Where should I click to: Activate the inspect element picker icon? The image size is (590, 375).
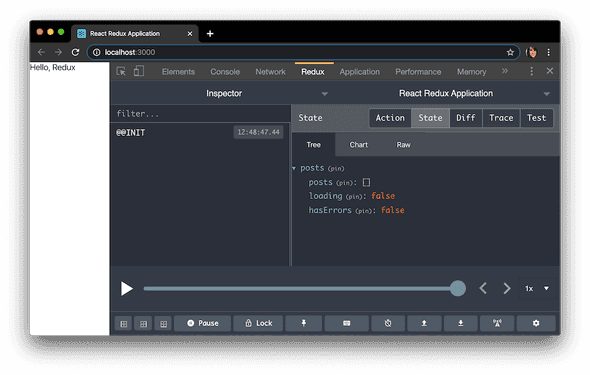tap(121, 71)
